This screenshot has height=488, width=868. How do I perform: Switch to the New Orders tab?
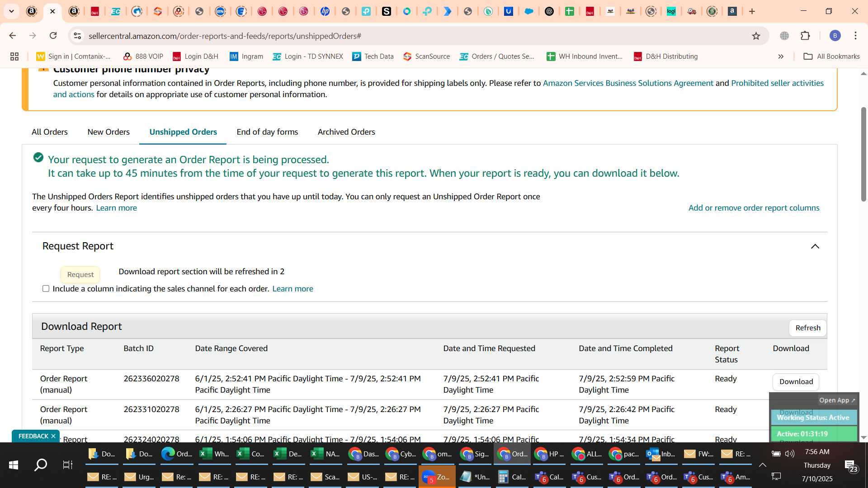[x=108, y=132]
